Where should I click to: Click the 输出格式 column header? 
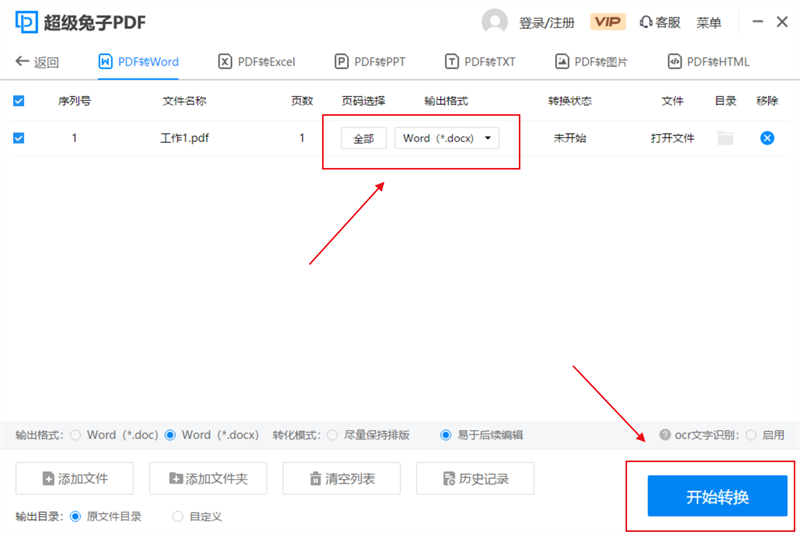click(x=446, y=101)
